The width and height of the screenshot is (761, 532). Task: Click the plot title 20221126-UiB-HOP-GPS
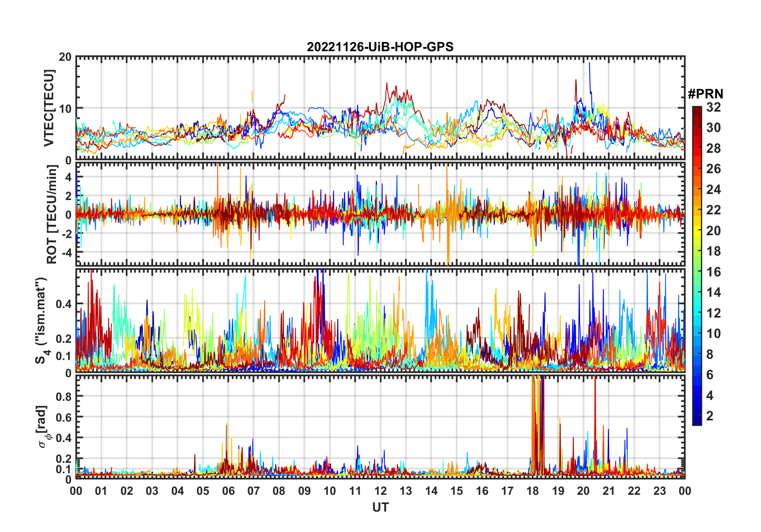tap(380, 47)
